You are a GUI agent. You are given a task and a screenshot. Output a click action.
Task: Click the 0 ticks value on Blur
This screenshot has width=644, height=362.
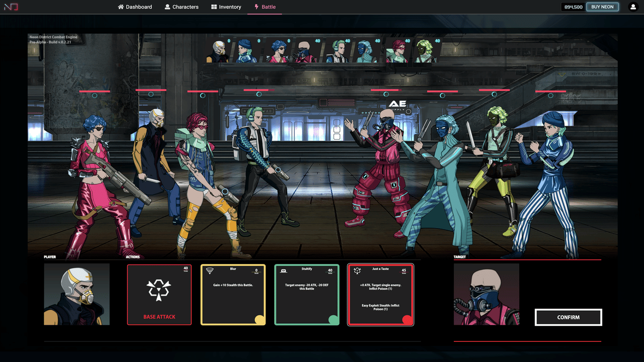[x=256, y=270]
